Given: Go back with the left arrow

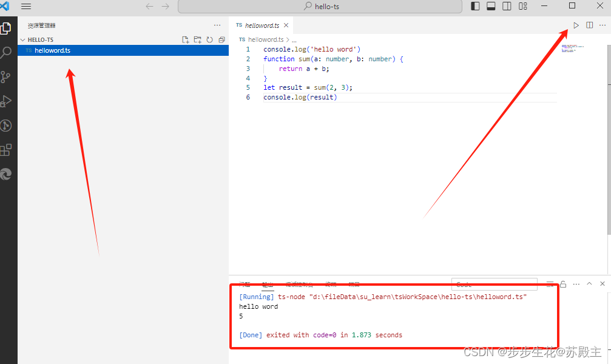Looking at the screenshot, I should (149, 6).
